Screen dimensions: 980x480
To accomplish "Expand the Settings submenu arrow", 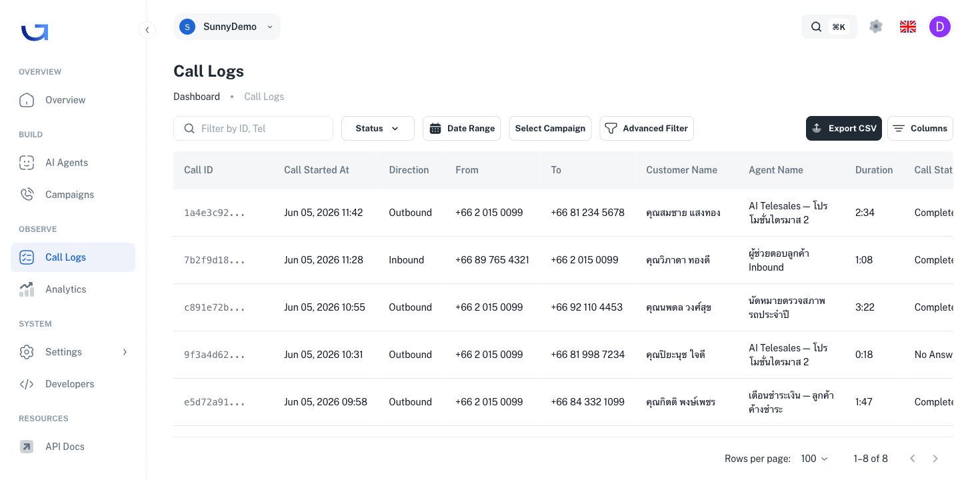I will (125, 352).
